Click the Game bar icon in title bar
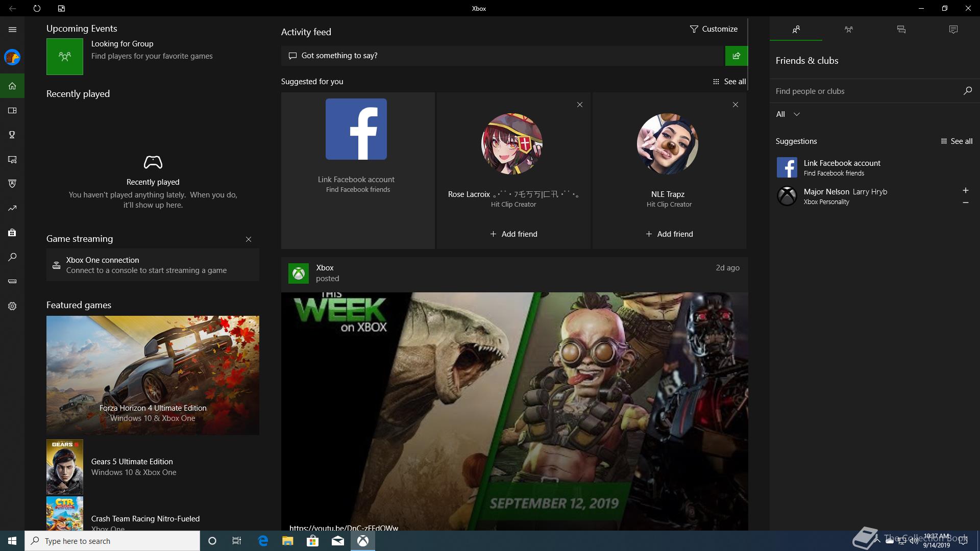 (61, 8)
